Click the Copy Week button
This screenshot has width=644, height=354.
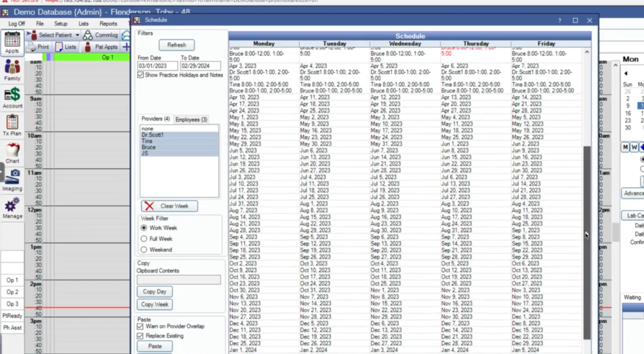(154, 304)
